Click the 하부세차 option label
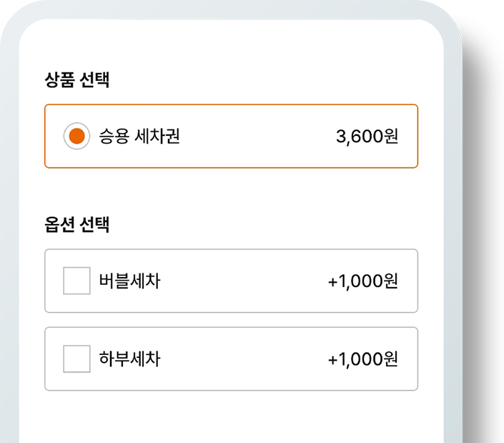This screenshot has height=443, width=504. tap(129, 359)
